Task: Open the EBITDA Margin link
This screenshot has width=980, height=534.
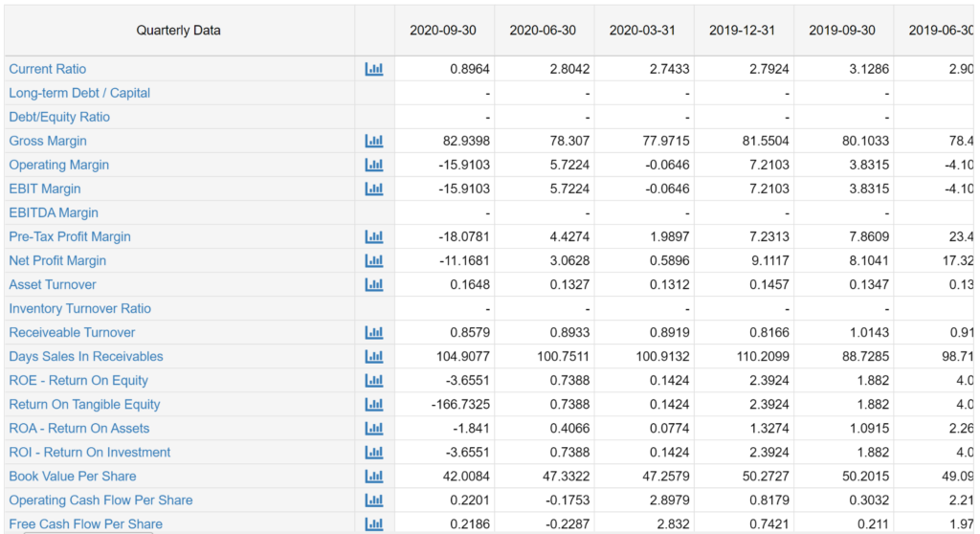Action: click(x=54, y=212)
